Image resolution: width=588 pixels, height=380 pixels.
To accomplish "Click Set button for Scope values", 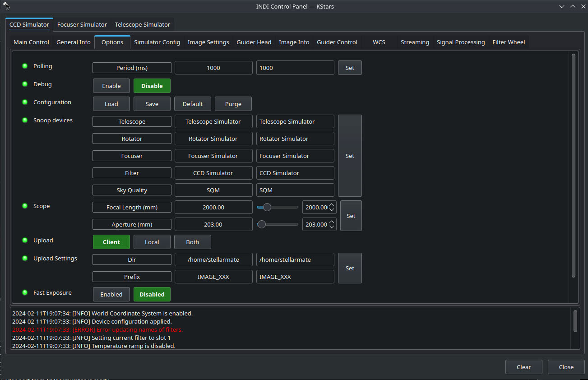I will tap(351, 216).
